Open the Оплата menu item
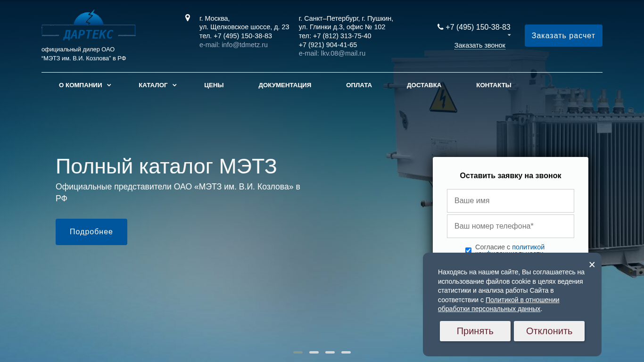 359,85
